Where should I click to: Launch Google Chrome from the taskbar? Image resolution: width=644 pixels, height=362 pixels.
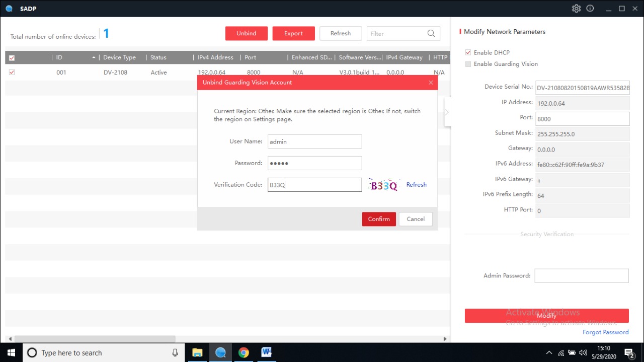pyautogui.click(x=244, y=352)
